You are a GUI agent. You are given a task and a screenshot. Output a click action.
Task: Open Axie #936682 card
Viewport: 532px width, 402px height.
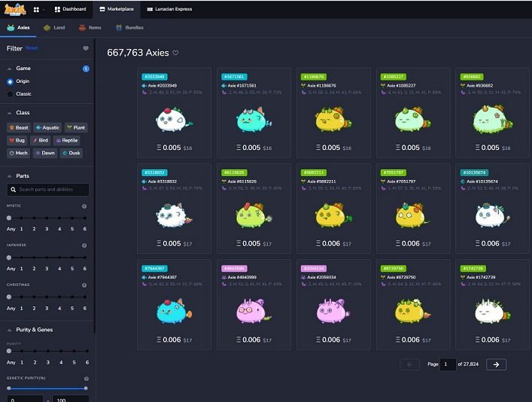coord(492,113)
